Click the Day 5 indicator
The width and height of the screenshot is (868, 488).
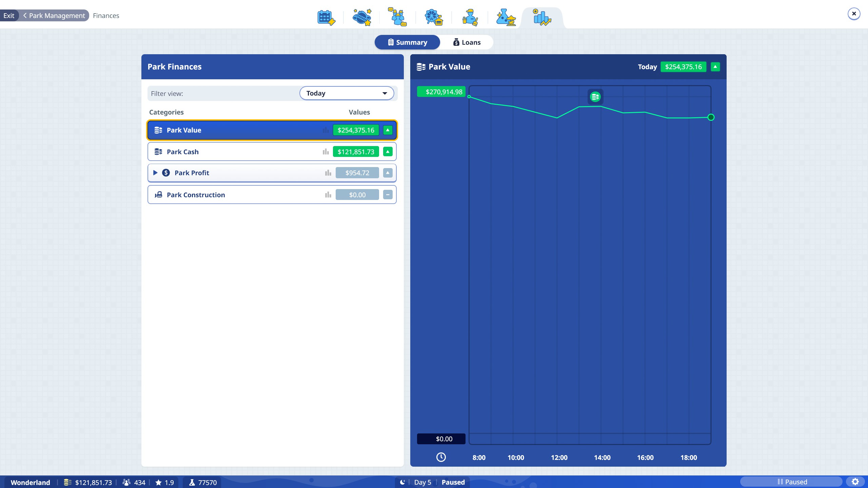tap(422, 482)
